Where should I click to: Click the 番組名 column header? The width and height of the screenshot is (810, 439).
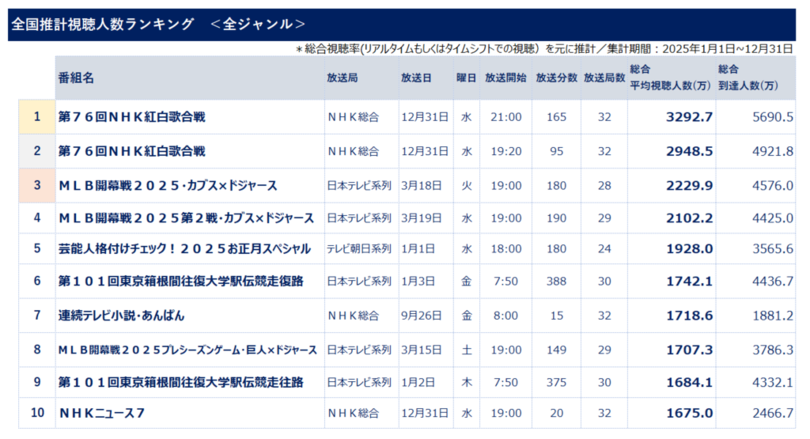tap(76, 77)
